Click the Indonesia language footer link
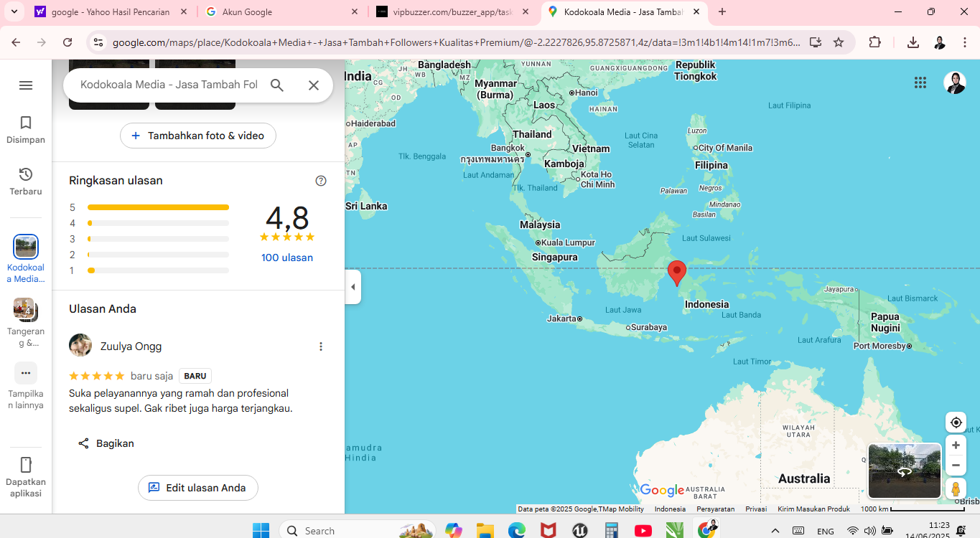 [x=670, y=509]
